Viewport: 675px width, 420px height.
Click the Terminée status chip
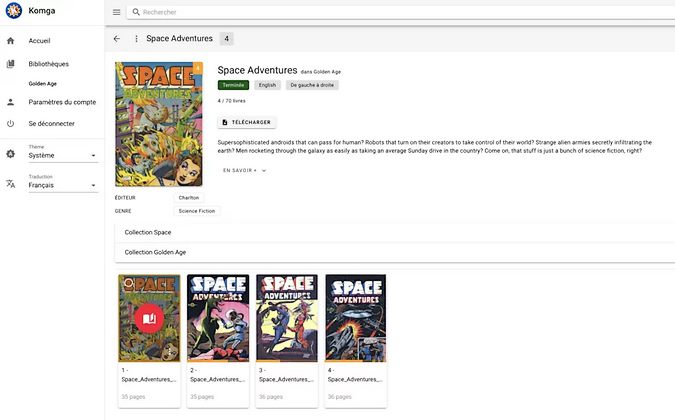click(233, 85)
